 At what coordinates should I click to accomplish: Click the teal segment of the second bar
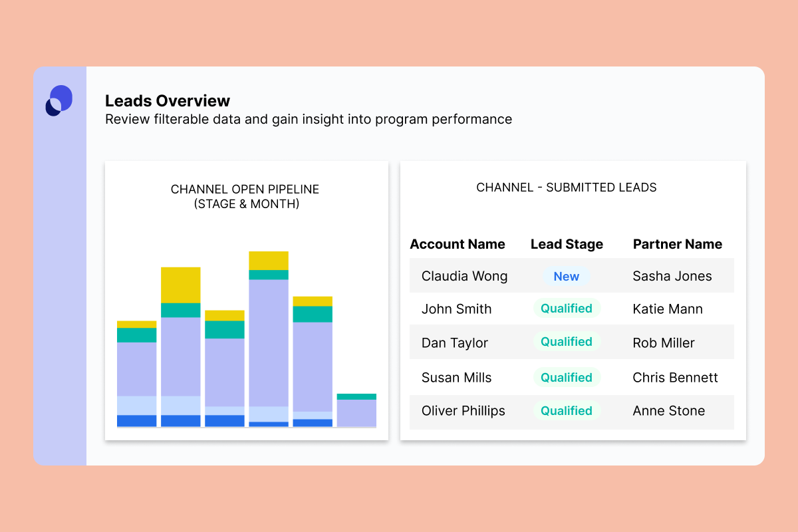pos(180,309)
